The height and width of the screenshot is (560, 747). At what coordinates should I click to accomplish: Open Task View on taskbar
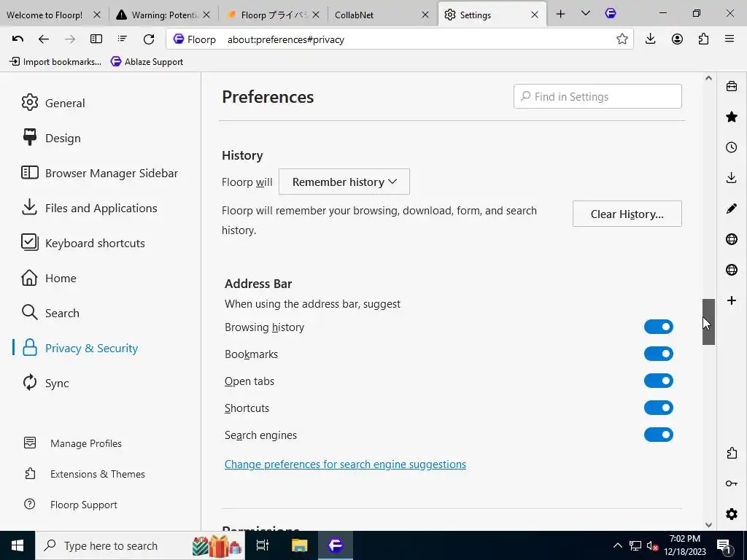click(x=263, y=545)
